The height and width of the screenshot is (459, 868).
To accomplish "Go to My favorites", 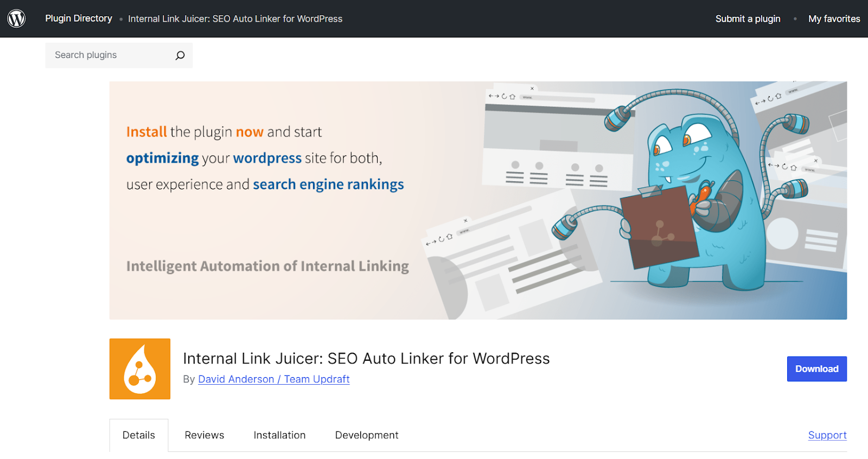I will 834,19.
